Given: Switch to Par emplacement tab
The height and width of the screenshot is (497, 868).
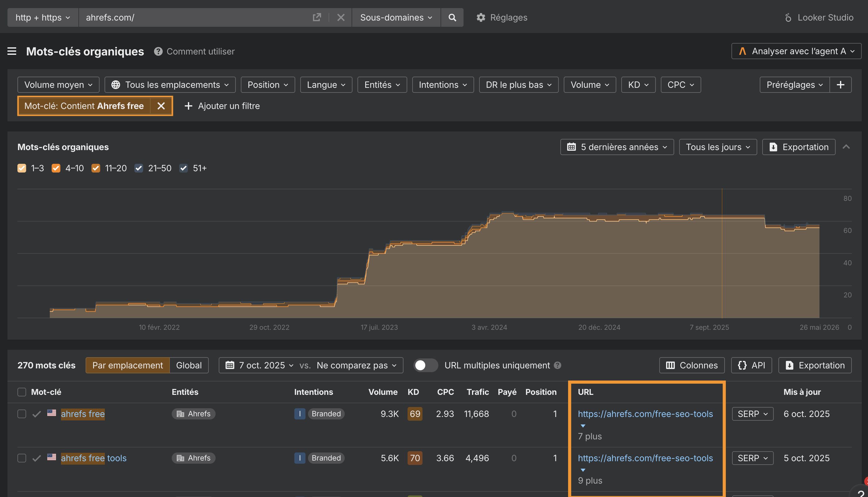Looking at the screenshot, I should click(x=128, y=365).
